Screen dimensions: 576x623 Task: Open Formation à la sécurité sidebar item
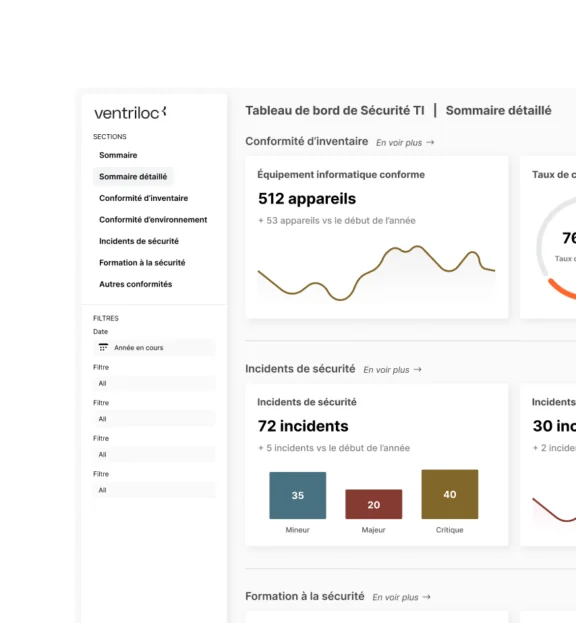(142, 262)
